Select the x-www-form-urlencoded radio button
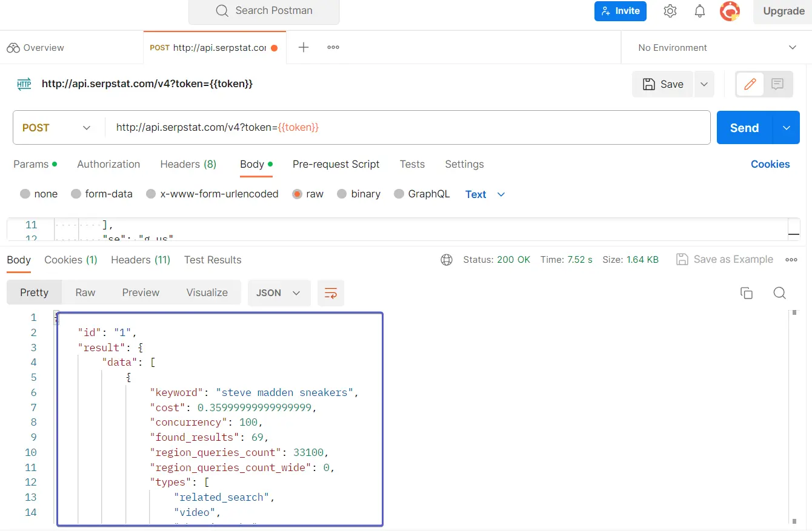The width and height of the screenshot is (812, 531). (x=151, y=194)
